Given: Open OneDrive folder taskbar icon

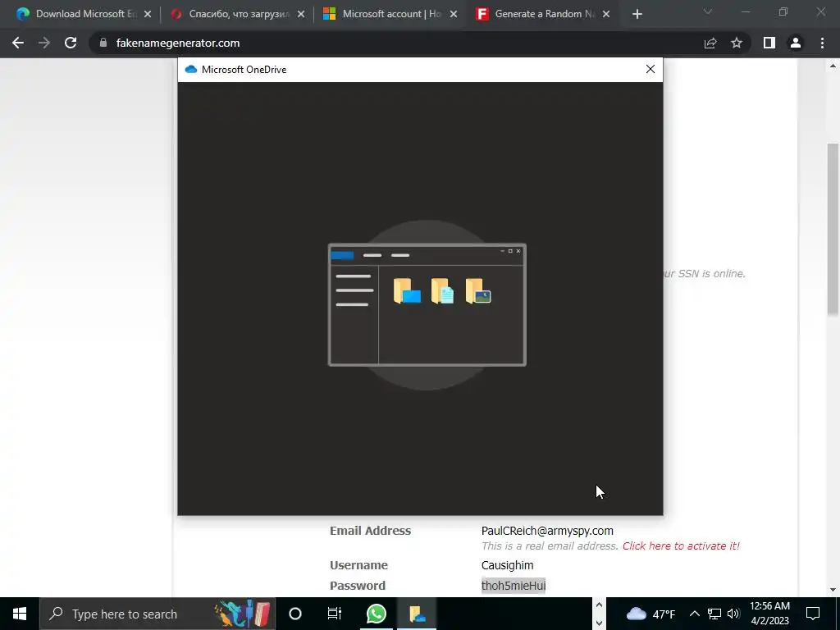Looking at the screenshot, I should coord(417,614).
